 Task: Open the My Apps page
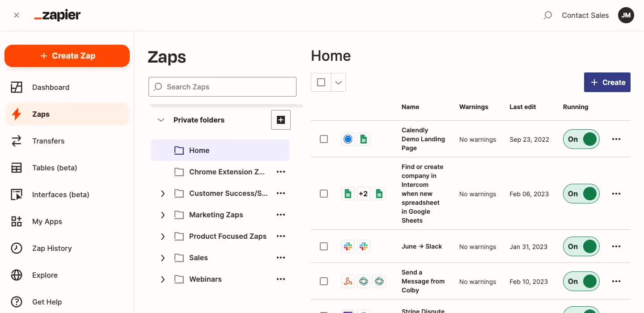pos(47,221)
